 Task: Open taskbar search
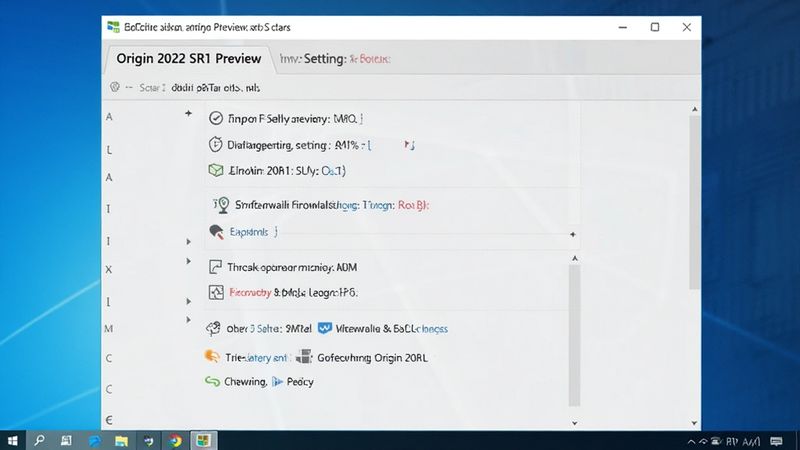39,440
